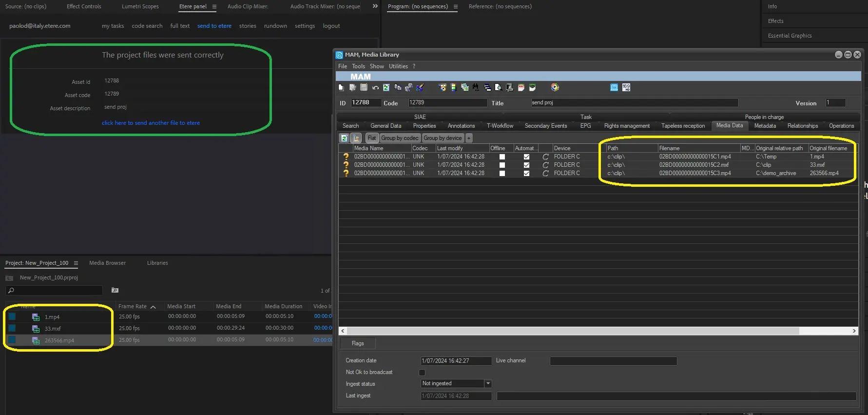
Task: Click the find bin icon next to project search
Action: (x=115, y=290)
